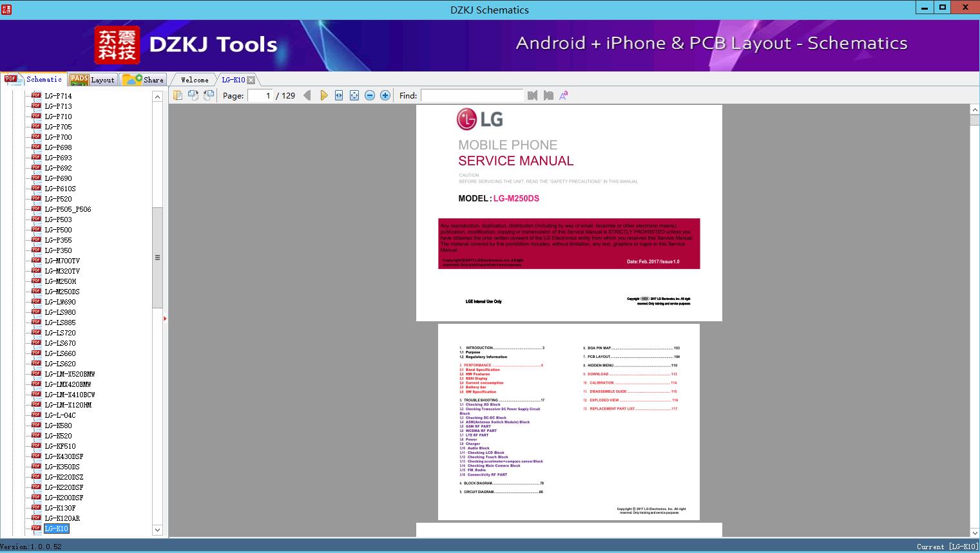Click the rotate clockwise icon
This screenshot has height=553, width=980.
click(209, 95)
